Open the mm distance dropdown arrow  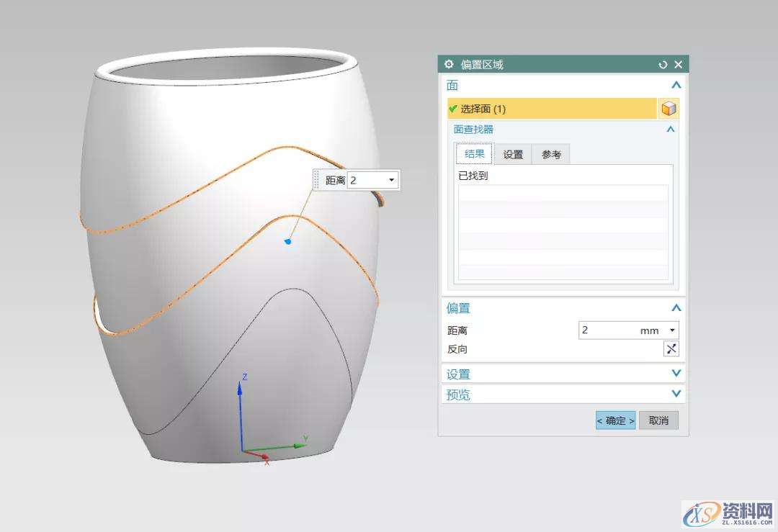tap(672, 330)
